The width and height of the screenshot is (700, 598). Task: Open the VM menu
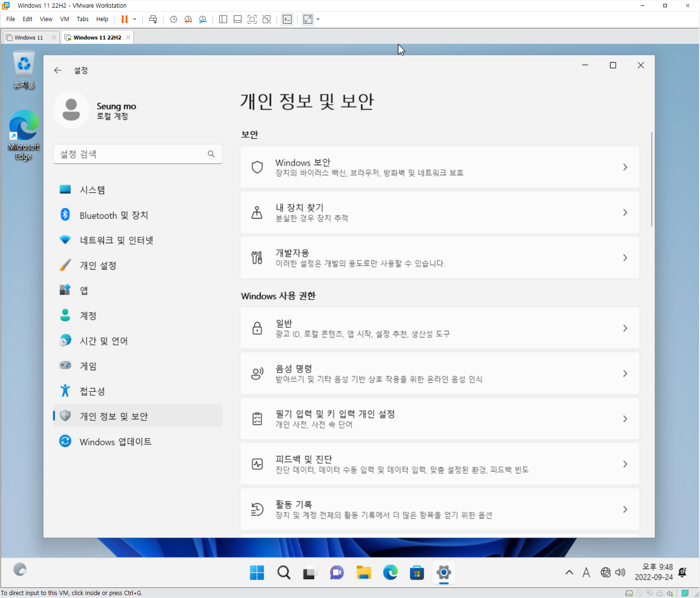click(x=64, y=19)
